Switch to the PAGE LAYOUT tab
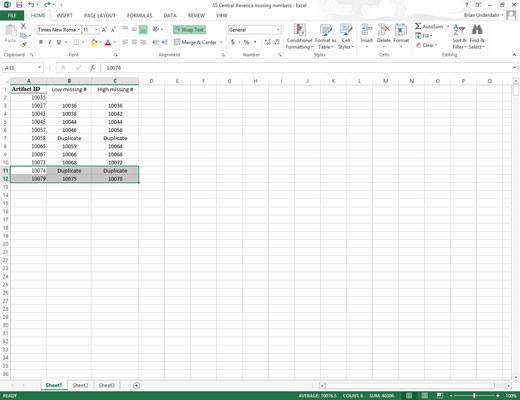Viewport: 520px width, 400px height. (100, 15)
